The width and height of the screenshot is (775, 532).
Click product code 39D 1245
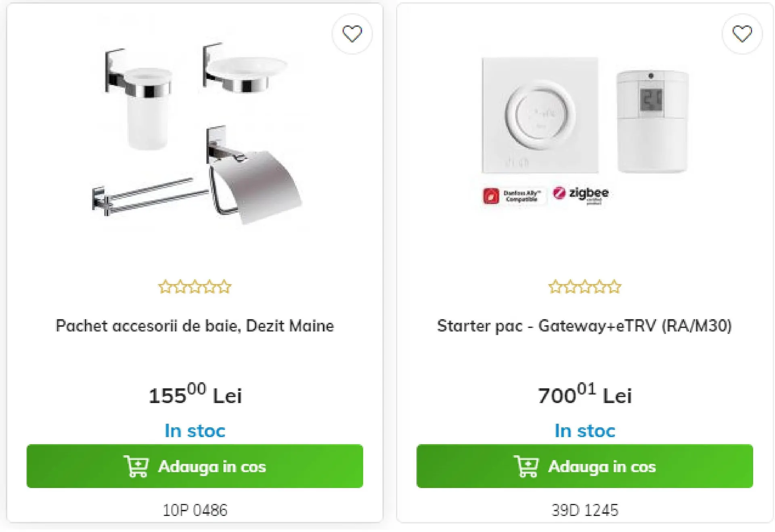tap(584, 510)
